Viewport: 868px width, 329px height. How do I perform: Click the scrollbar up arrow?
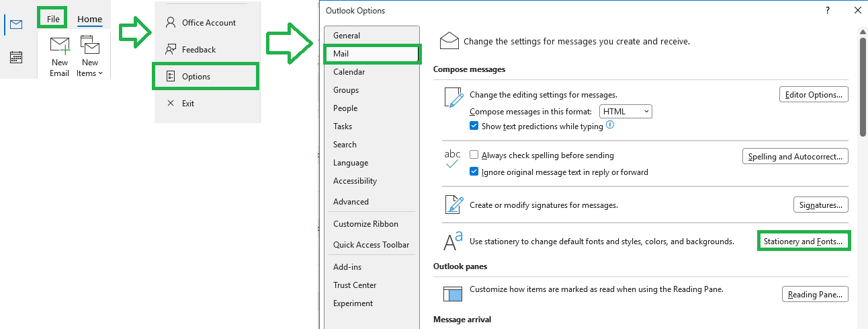coord(863,32)
